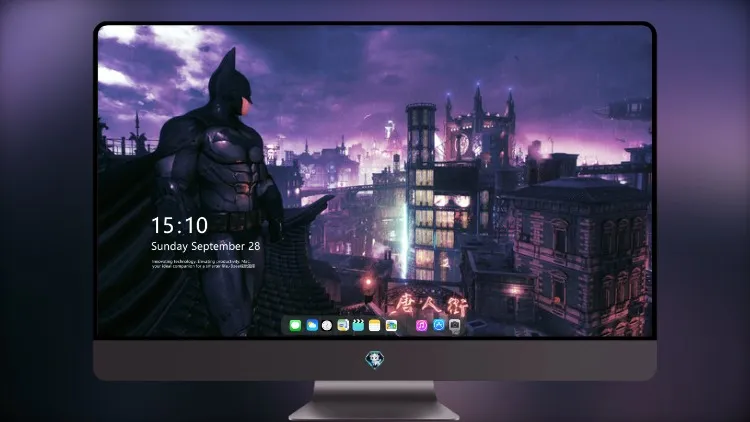750x422 pixels.
Task: Open the teal clapperboard video app
Action: 358,325
